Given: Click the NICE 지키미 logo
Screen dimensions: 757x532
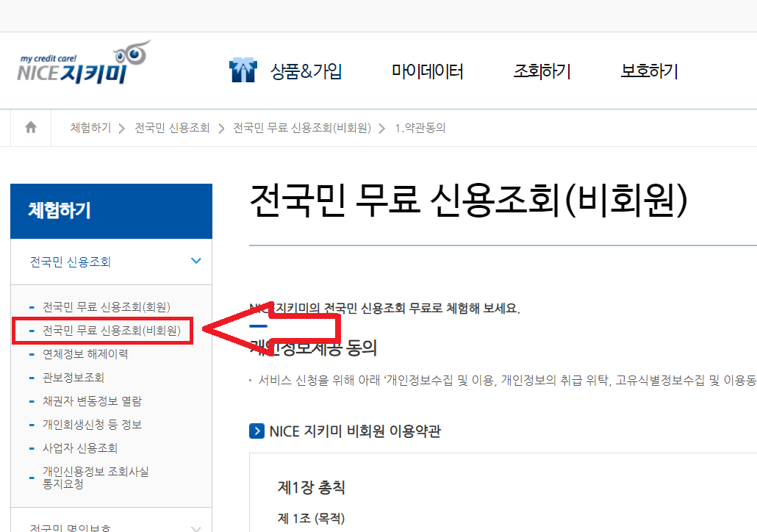Looking at the screenshot, I should [x=81, y=65].
